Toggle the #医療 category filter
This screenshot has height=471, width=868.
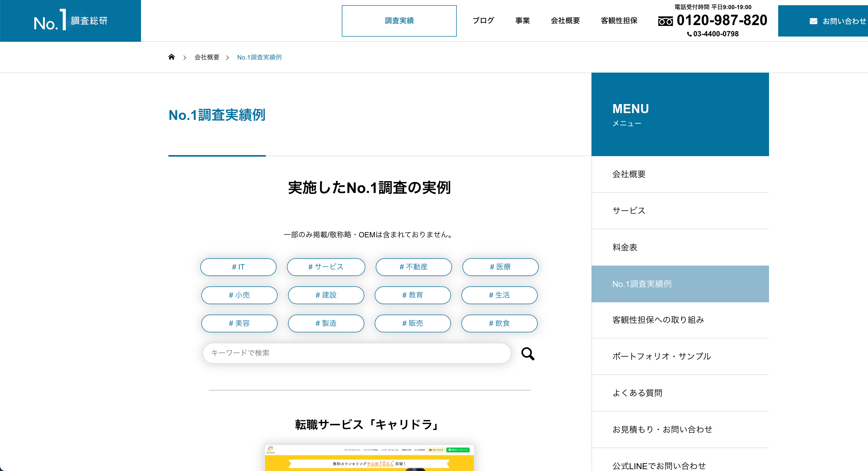[x=500, y=267]
